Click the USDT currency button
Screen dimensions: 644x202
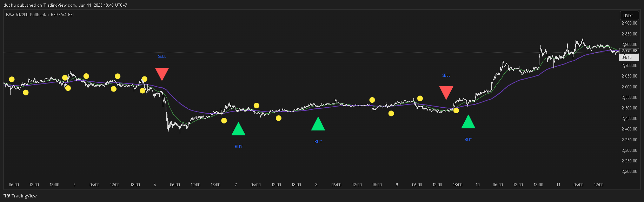click(x=629, y=15)
